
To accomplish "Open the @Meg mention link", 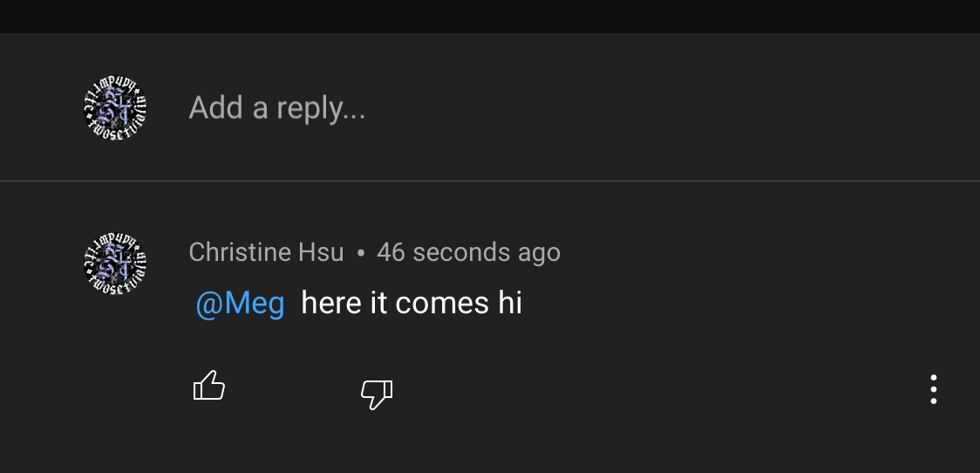I will (240, 304).
